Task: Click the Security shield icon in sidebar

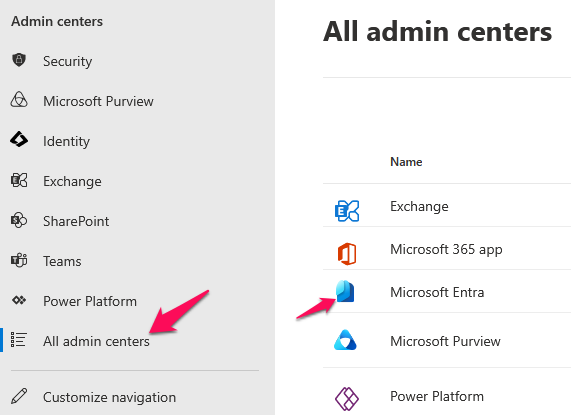Action: click(19, 60)
